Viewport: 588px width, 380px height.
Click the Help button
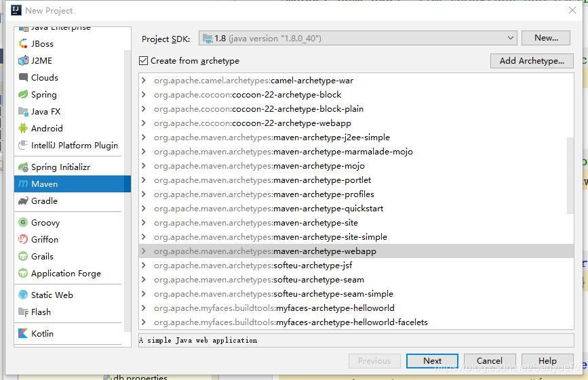(x=547, y=361)
